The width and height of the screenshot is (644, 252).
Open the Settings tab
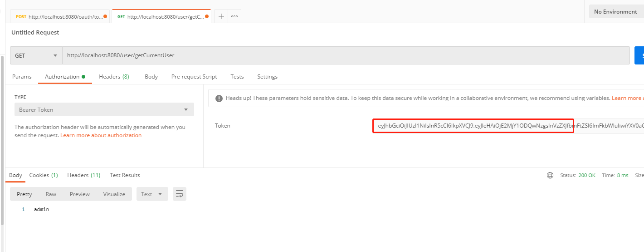267,77
